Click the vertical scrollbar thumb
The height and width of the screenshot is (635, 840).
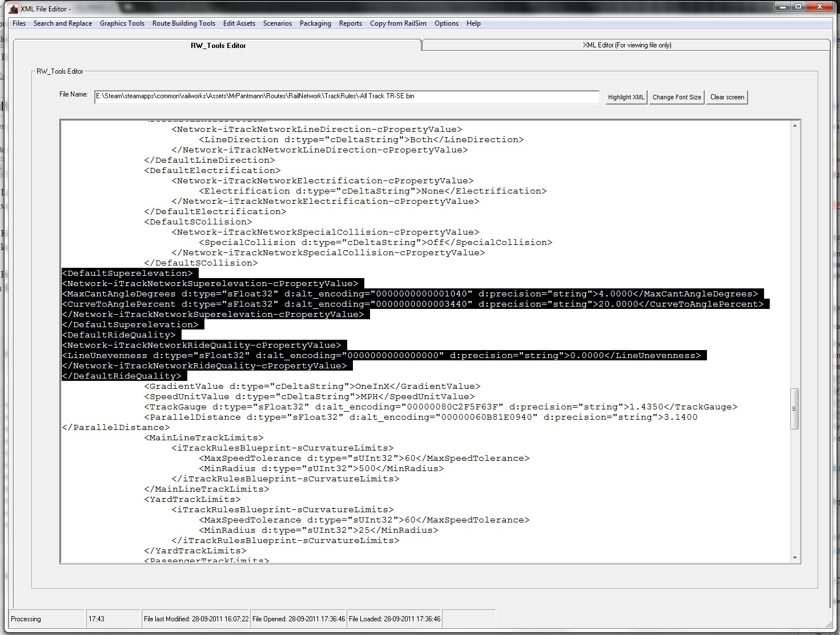tap(794, 409)
